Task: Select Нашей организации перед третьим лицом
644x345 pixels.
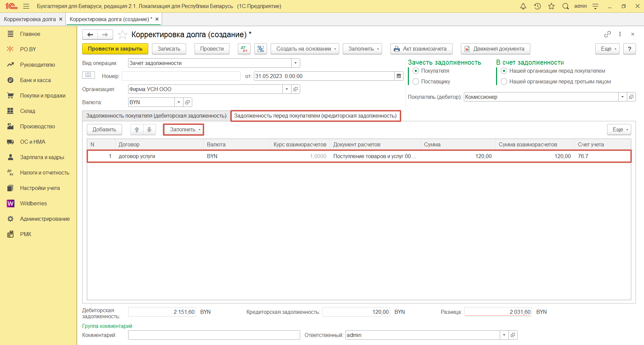Action: (x=504, y=82)
